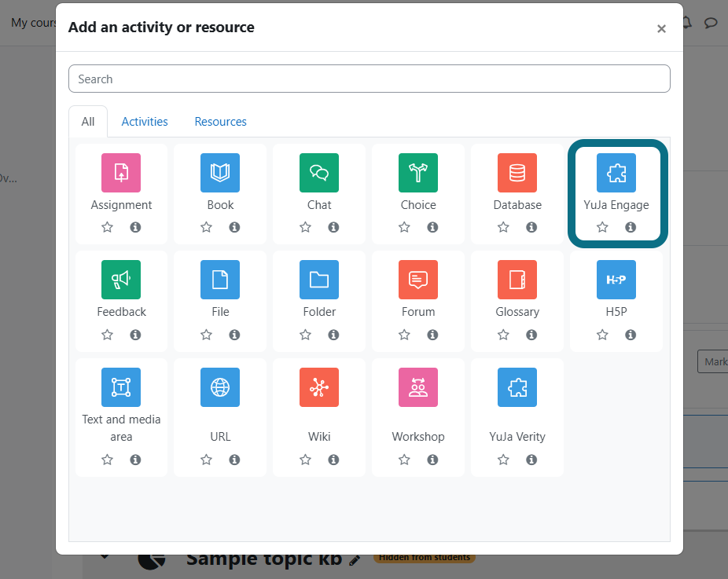This screenshot has width=728, height=579.
Task: Select the YuJa Engage activity icon
Action: click(616, 173)
